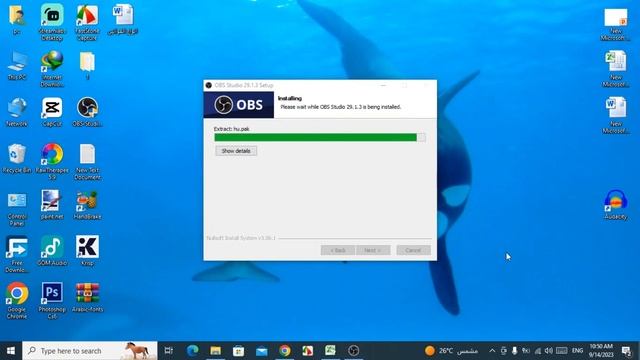The width and height of the screenshot is (640, 360).
Task: Open the Control Panel desktop icon
Action: pos(17,208)
